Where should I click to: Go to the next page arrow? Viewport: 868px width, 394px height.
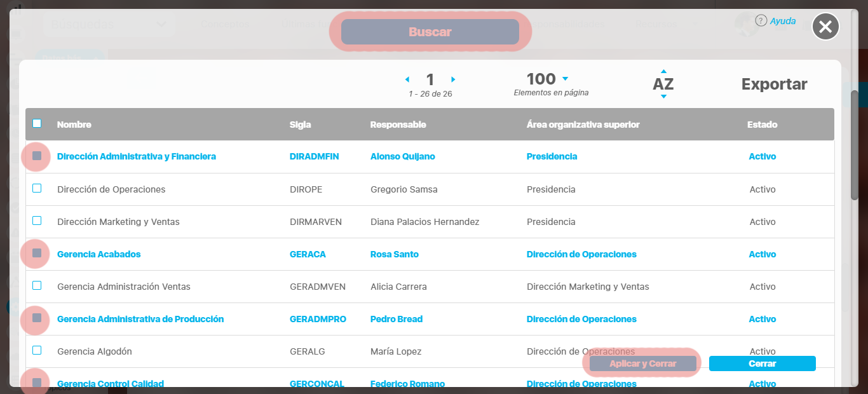453,79
